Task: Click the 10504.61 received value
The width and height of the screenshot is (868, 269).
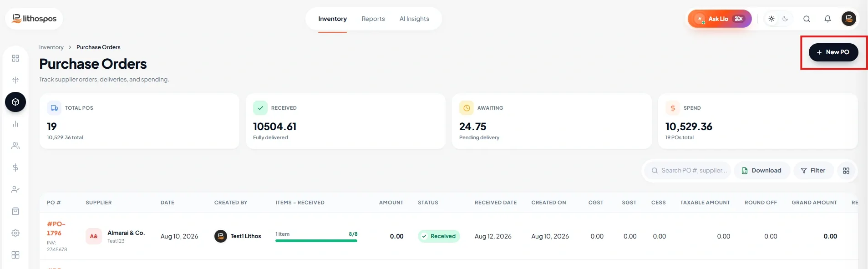Action: (x=275, y=127)
